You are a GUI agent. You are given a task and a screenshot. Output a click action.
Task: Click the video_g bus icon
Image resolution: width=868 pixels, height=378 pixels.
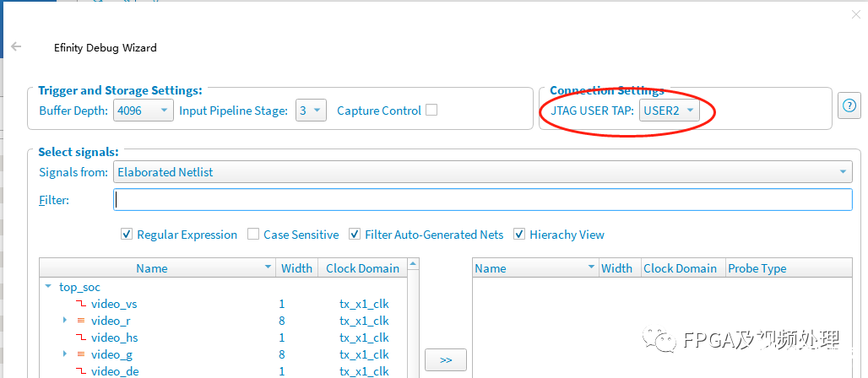click(80, 354)
